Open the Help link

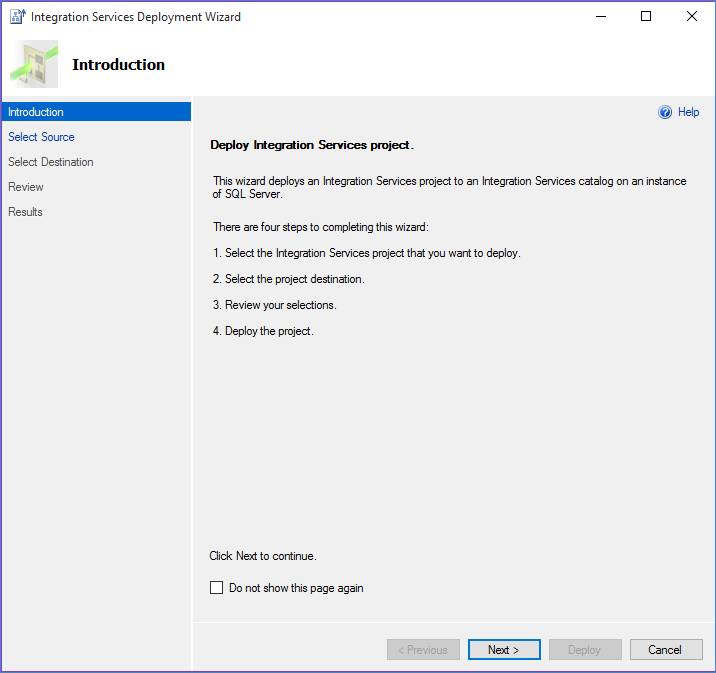coord(688,112)
